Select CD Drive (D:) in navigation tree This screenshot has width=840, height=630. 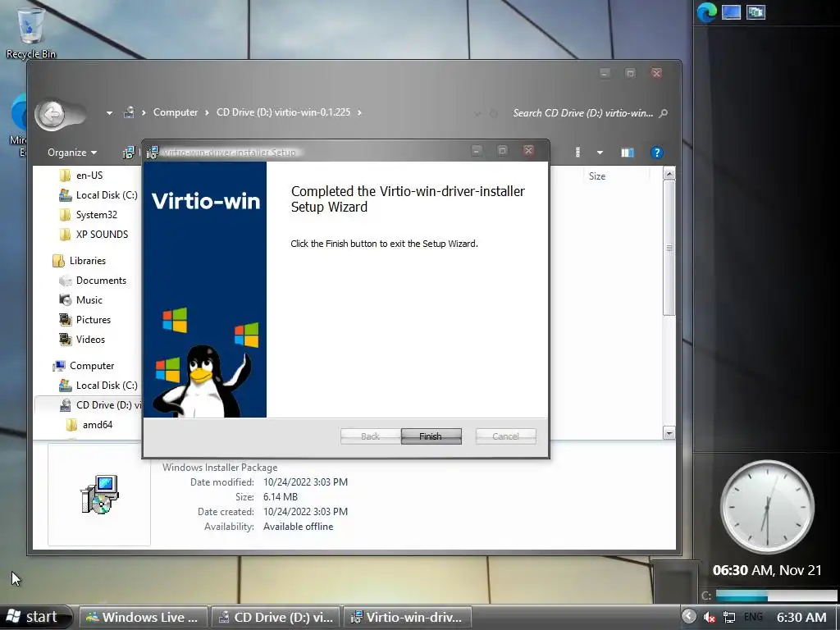(100, 405)
